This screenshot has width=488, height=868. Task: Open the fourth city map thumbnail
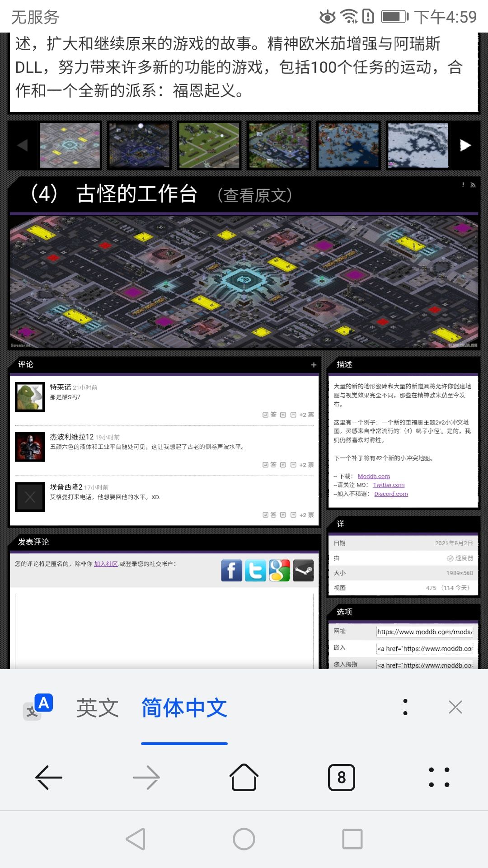click(279, 145)
